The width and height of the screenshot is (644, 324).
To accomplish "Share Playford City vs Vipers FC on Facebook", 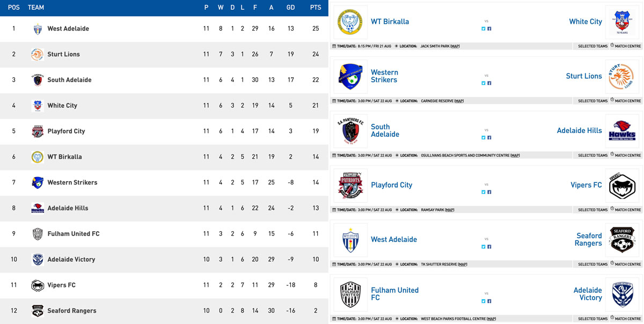I will click(x=489, y=192).
